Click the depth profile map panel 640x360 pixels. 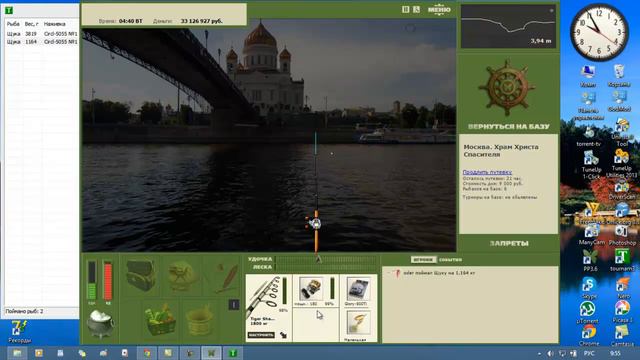click(508, 27)
